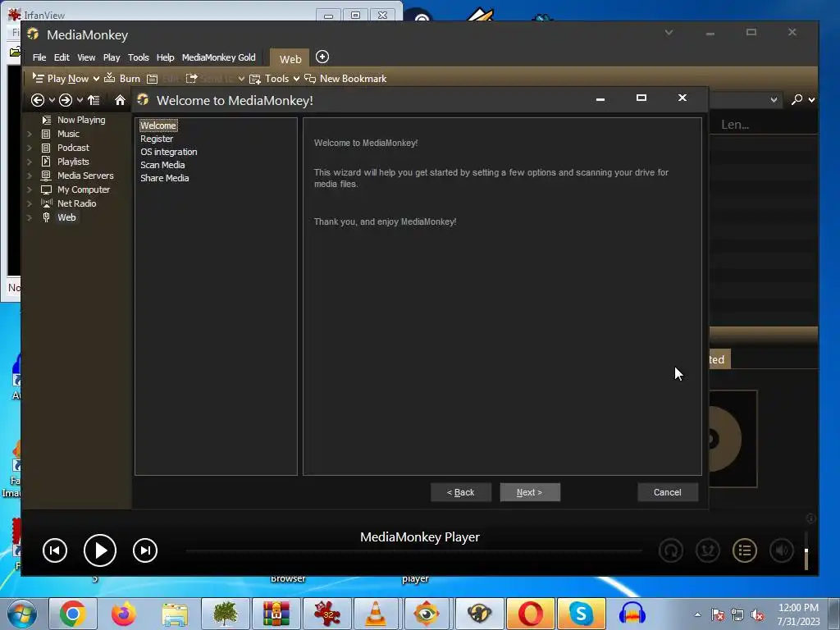Open the back-history dropdown arrow

click(52, 100)
